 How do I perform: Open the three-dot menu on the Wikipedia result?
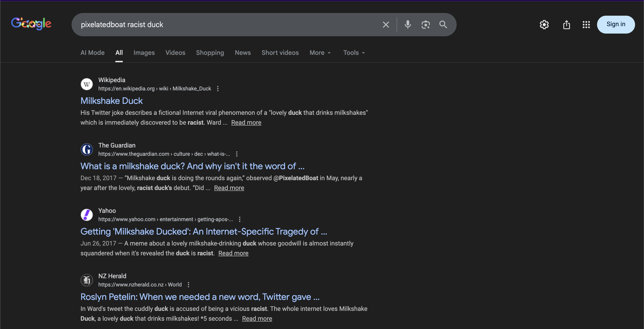(x=218, y=89)
